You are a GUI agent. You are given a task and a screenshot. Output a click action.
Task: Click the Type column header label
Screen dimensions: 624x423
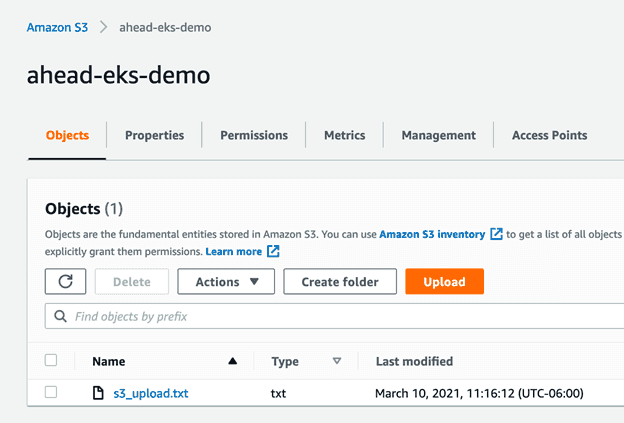pyautogui.click(x=285, y=361)
